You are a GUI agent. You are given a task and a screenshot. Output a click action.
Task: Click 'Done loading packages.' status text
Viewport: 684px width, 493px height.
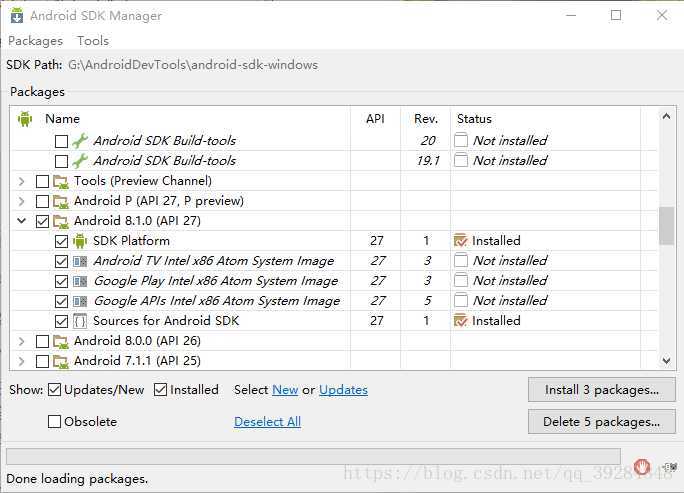coord(77,479)
